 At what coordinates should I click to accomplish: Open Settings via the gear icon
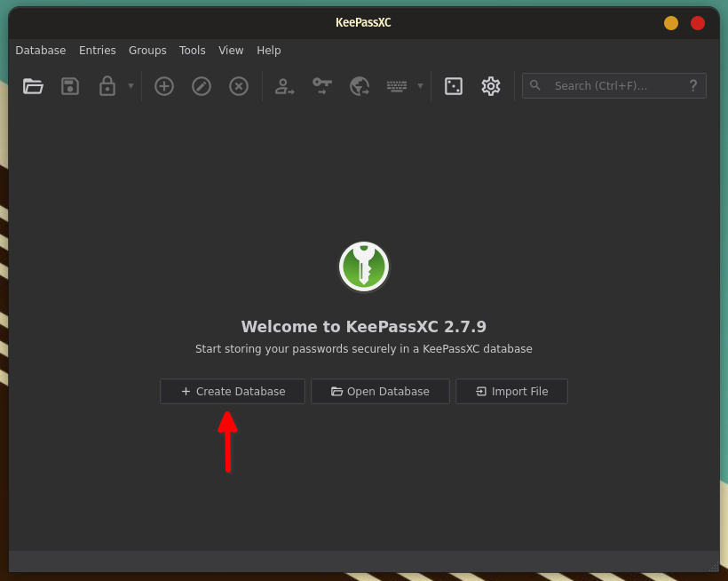491,86
